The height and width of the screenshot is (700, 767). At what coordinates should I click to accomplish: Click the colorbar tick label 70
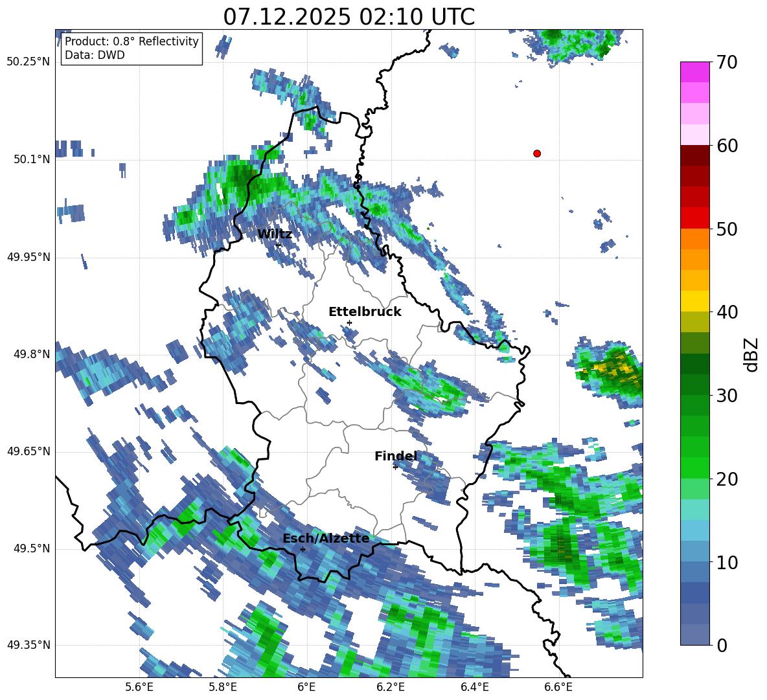(727, 63)
